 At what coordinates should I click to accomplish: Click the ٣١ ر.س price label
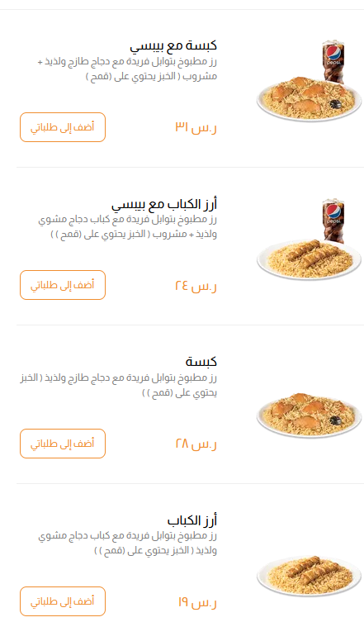[x=196, y=128]
